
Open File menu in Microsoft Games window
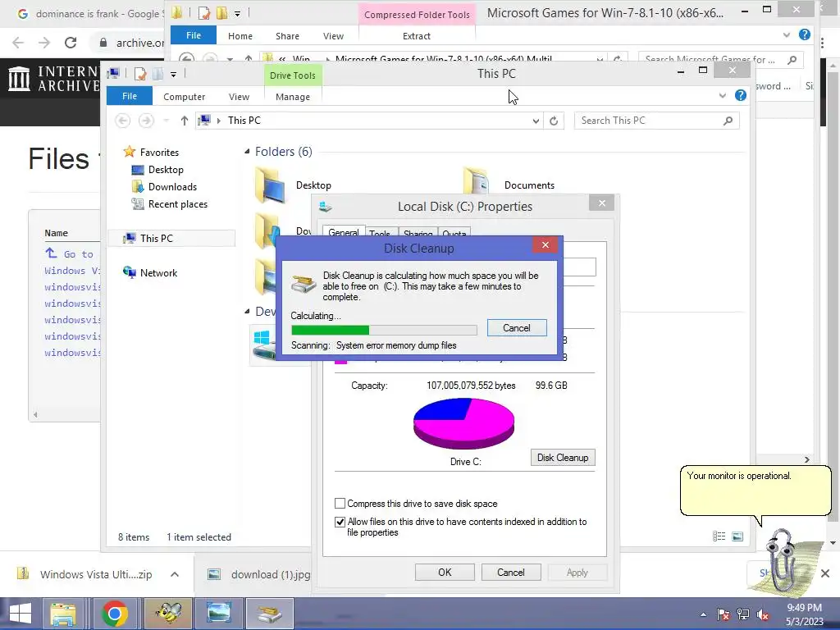[194, 35]
